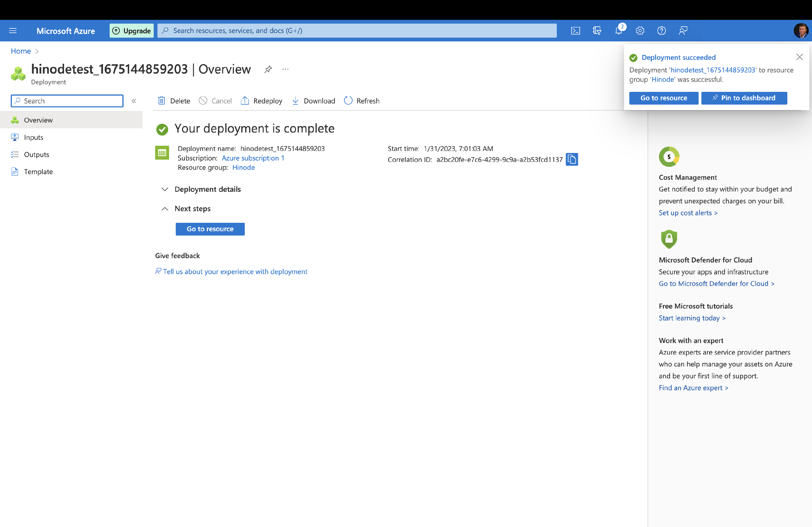
Task: Click Redeploy in the toolbar
Action: click(x=261, y=101)
